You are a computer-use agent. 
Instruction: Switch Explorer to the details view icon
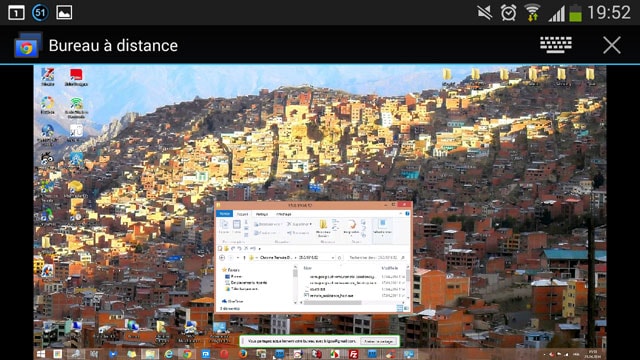click(x=400, y=309)
